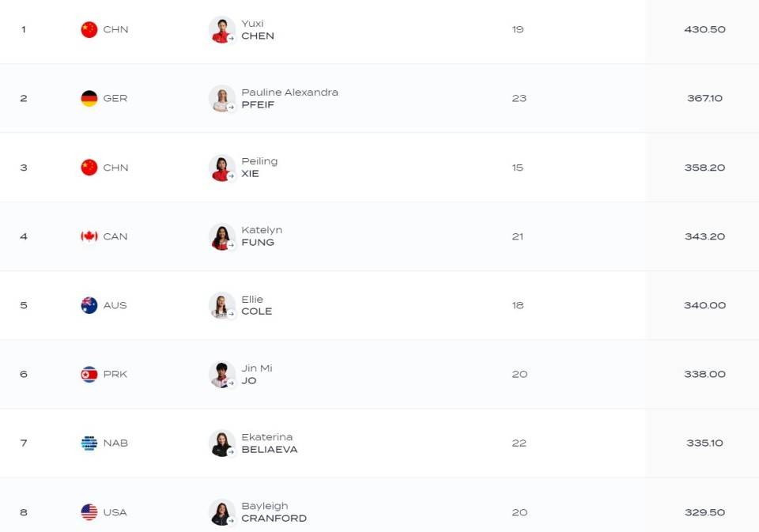Click the 367.10 score in Pfeif's row
Image resolution: width=759 pixels, height=532 pixels.
[x=704, y=98]
